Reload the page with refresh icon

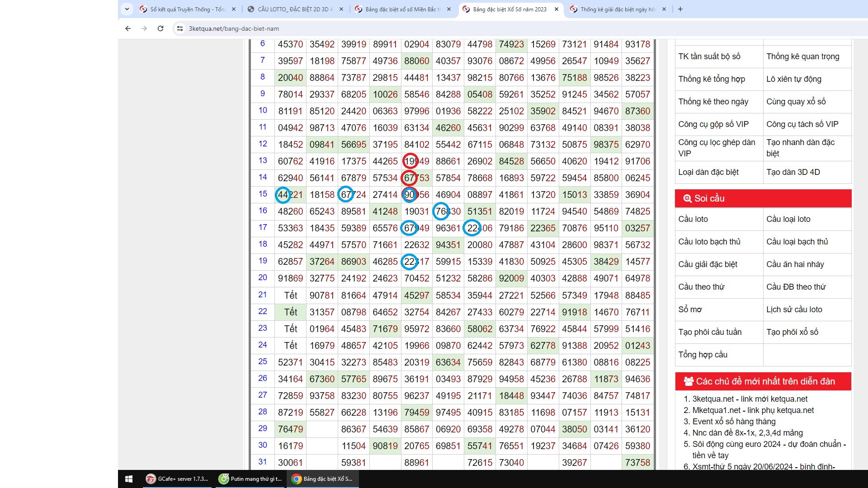160,28
